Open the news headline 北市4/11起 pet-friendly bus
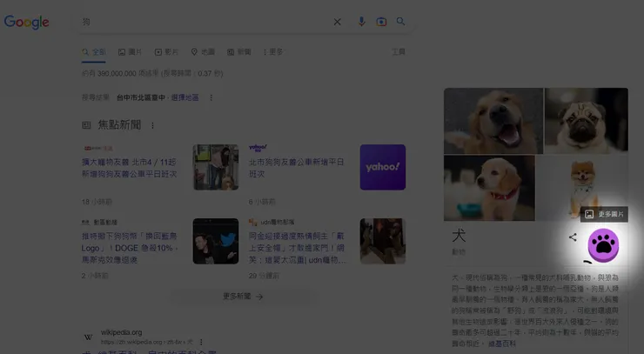 (x=130, y=168)
